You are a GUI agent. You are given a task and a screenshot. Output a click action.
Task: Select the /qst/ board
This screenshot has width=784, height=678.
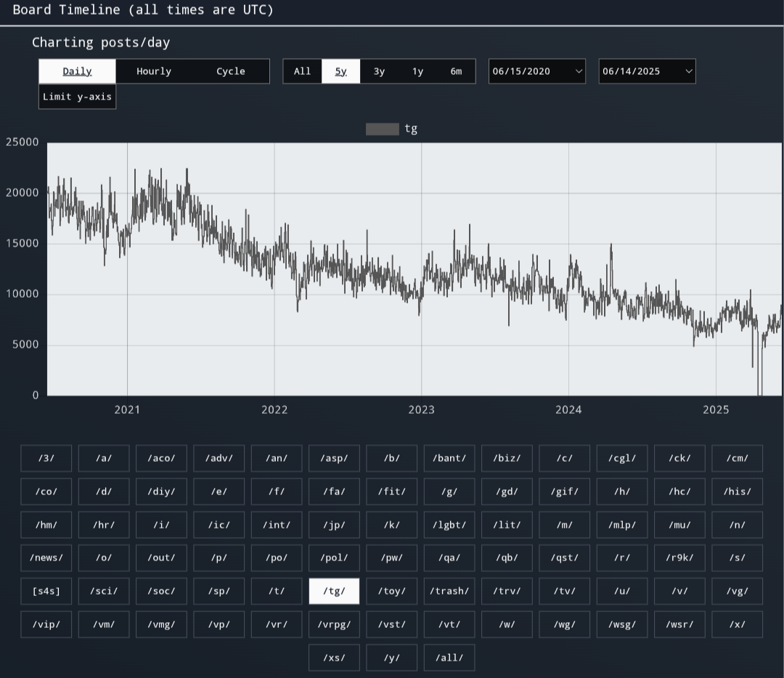(565, 558)
